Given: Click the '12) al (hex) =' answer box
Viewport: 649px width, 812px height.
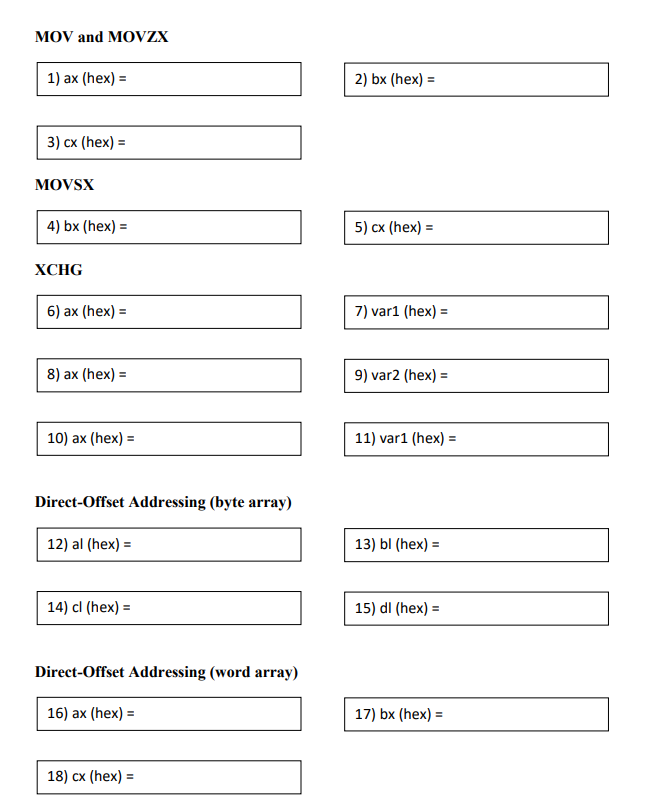Looking at the screenshot, I should 169,545.
